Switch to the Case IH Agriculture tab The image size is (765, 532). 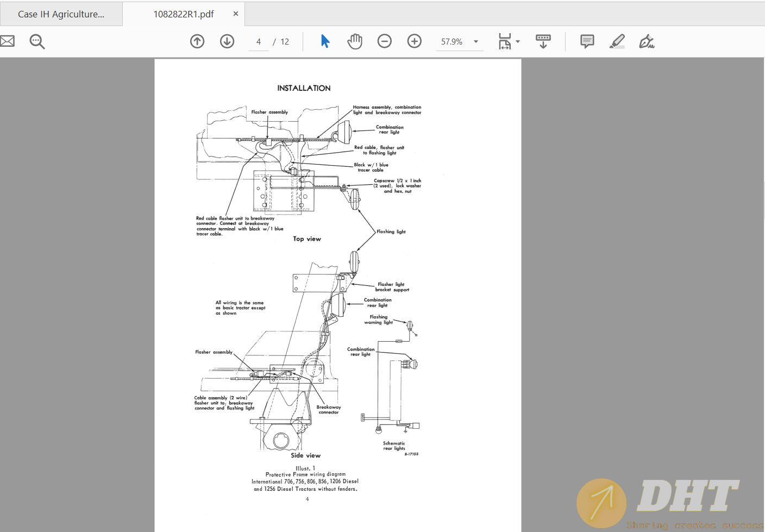tap(61, 14)
